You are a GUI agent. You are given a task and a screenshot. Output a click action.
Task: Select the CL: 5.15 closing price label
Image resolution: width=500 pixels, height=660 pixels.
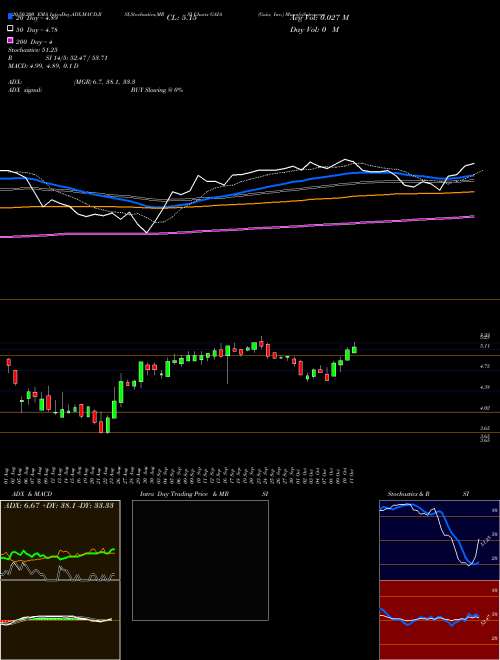181,18
